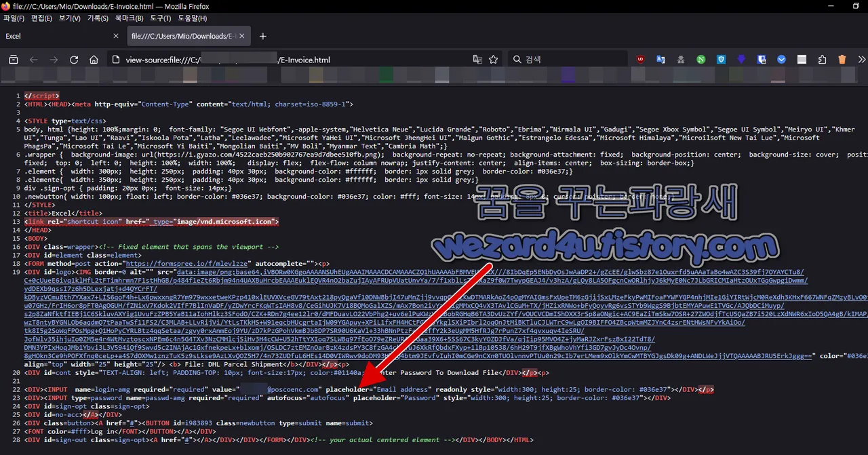Close the Excel tab
The height and width of the screenshot is (455, 868).
tap(116, 36)
